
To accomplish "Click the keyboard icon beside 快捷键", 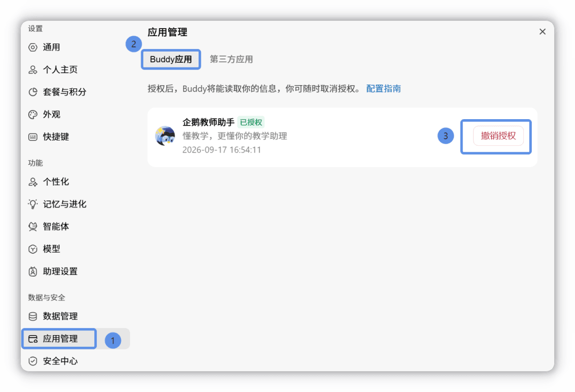I will (x=32, y=137).
